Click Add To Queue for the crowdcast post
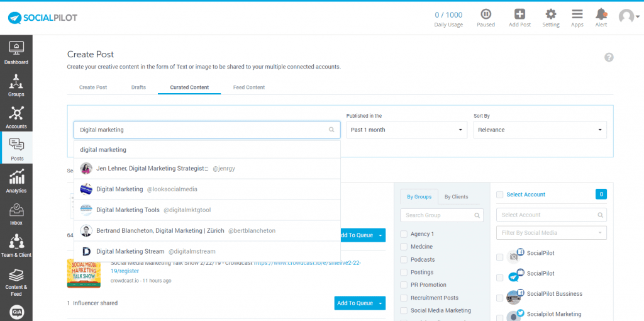The width and height of the screenshot is (644, 321). click(x=355, y=303)
